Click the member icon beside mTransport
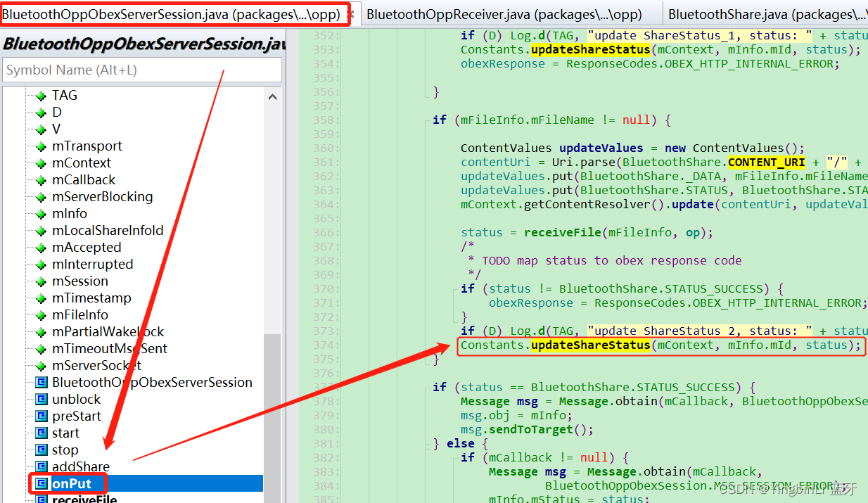The height and width of the screenshot is (503, 868). (41, 146)
